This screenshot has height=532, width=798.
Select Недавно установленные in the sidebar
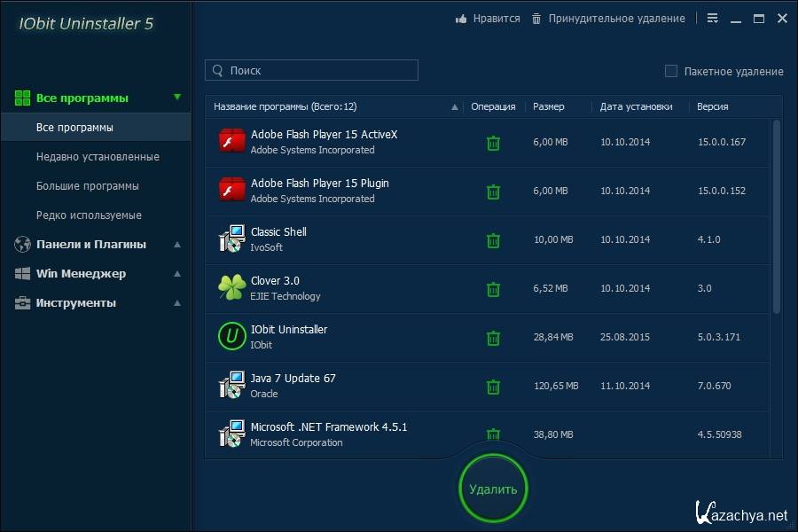click(98, 157)
